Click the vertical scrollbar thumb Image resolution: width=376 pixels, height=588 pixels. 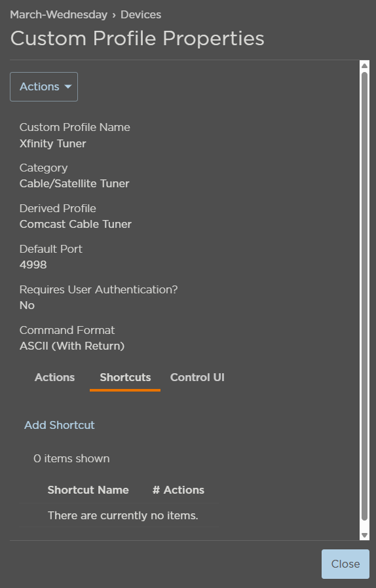click(364, 296)
